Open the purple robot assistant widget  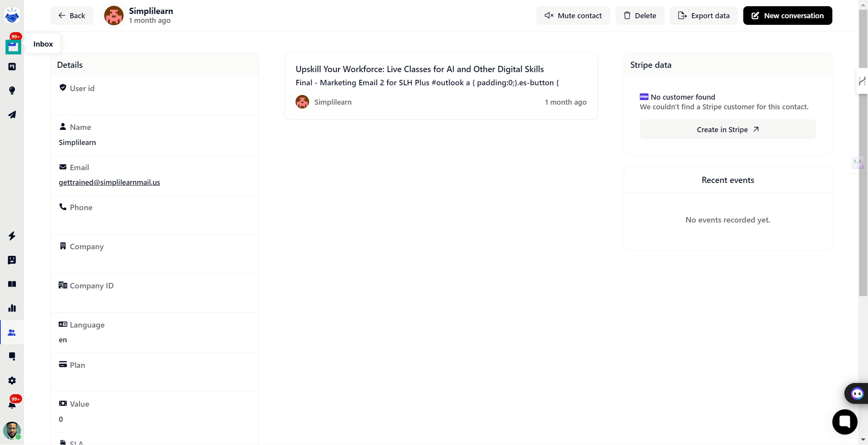coord(857,394)
